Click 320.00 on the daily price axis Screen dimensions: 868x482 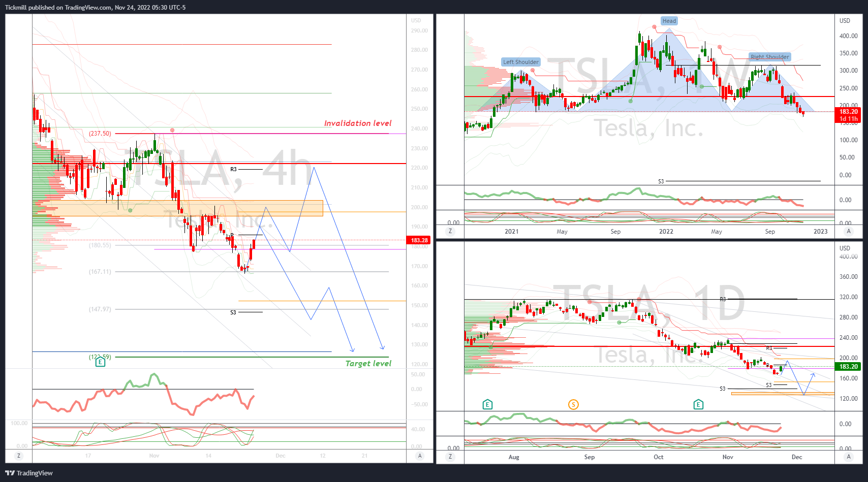click(x=848, y=297)
